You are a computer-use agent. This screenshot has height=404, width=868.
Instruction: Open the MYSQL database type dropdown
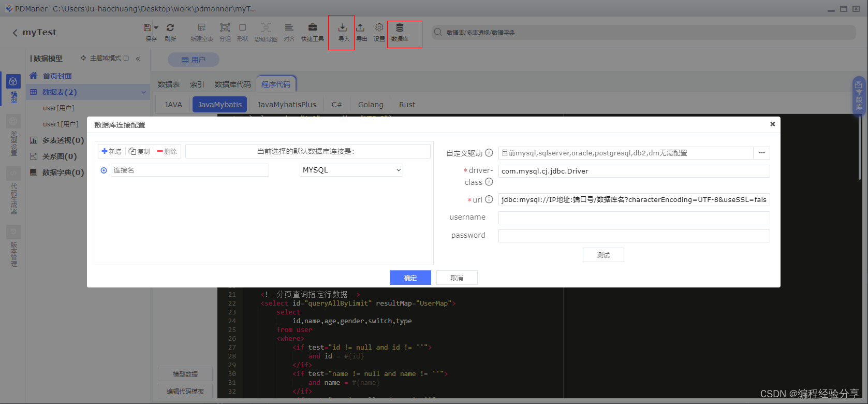[x=351, y=170]
